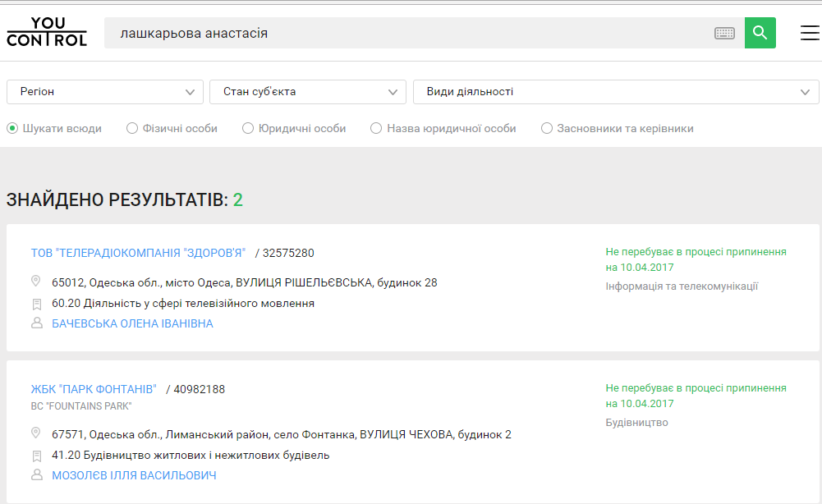The image size is (822, 504).
Task: Open the Стан суб'єкта dropdown
Action: (x=308, y=92)
